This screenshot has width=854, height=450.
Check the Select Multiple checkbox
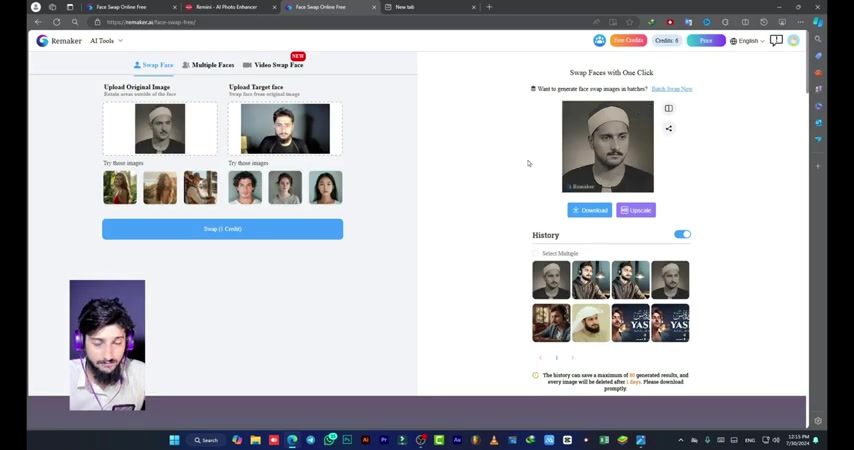(x=535, y=253)
